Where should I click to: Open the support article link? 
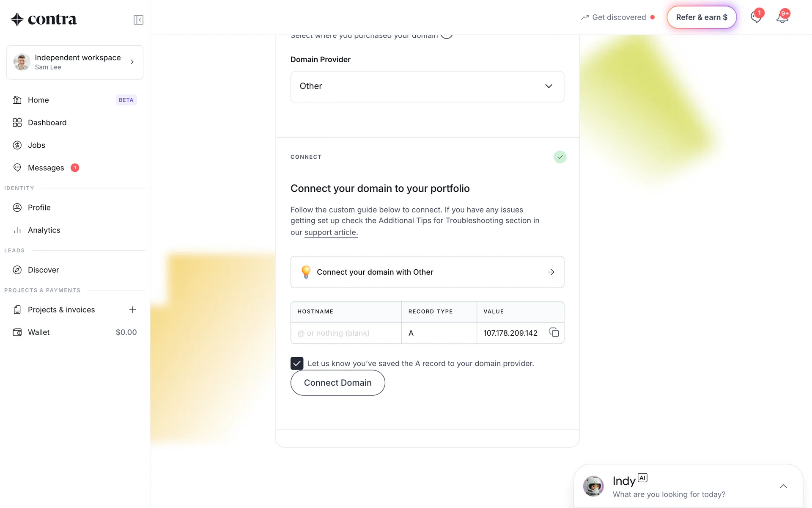pyautogui.click(x=331, y=232)
